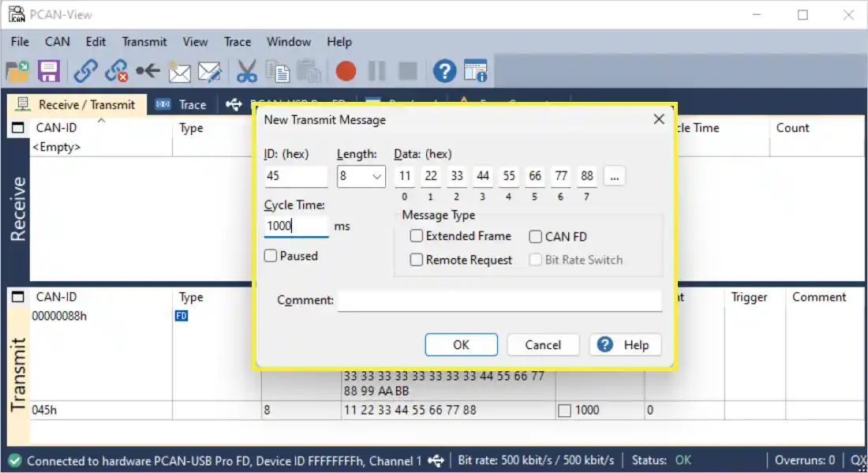Click data byte 0 field containing 11
Screen dimensions: 868x473
405,177
